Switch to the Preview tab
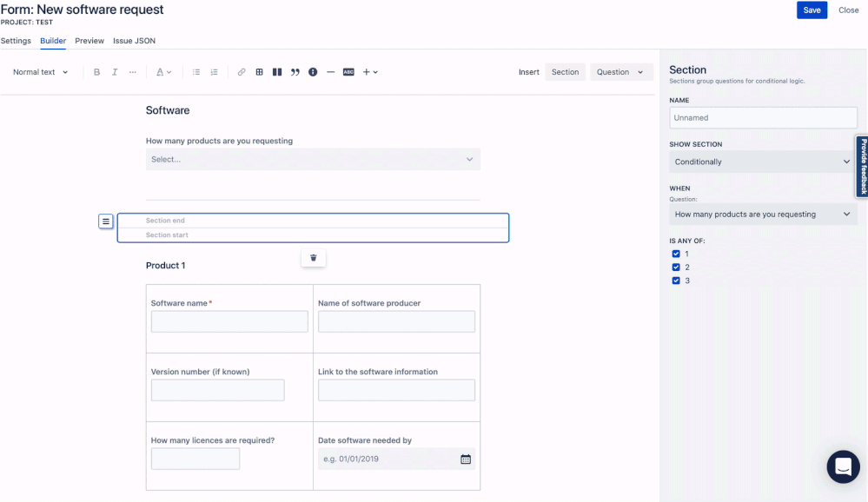Viewport: 868px width, 502px height. (x=89, y=41)
